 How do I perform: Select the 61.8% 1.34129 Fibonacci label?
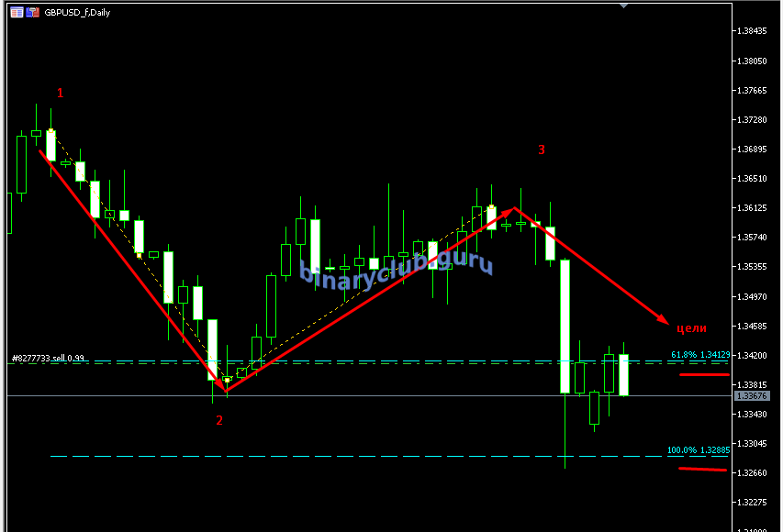(x=699, y=354)
